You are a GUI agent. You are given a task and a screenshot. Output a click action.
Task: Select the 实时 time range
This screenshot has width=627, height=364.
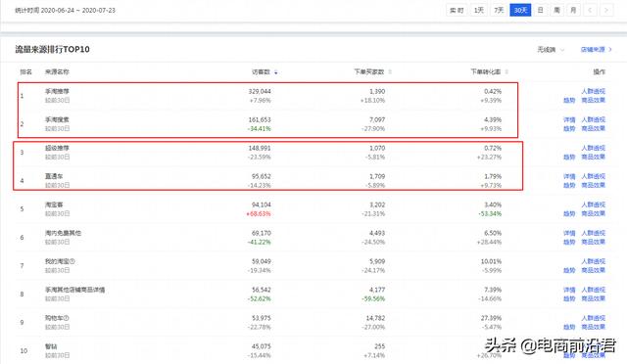click(457, 10)
